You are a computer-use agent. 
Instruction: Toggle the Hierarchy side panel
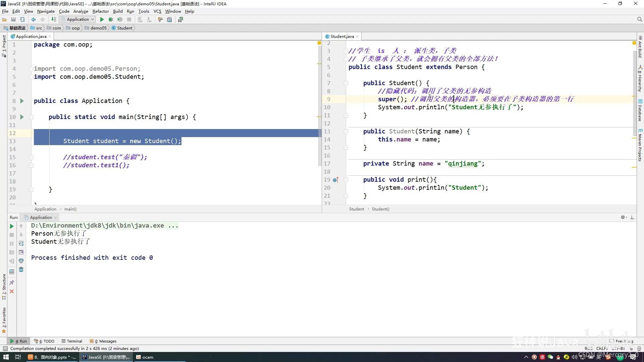640,79
